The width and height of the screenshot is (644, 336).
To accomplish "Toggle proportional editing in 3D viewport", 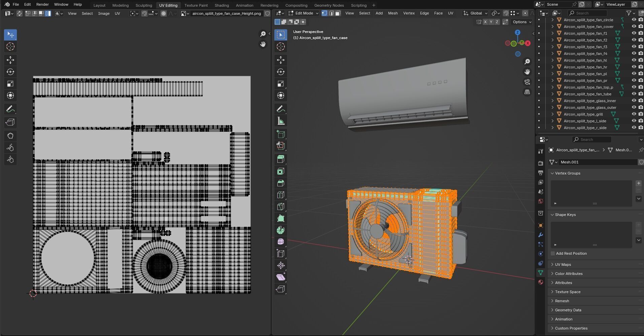I will click(x=525, y=13).
